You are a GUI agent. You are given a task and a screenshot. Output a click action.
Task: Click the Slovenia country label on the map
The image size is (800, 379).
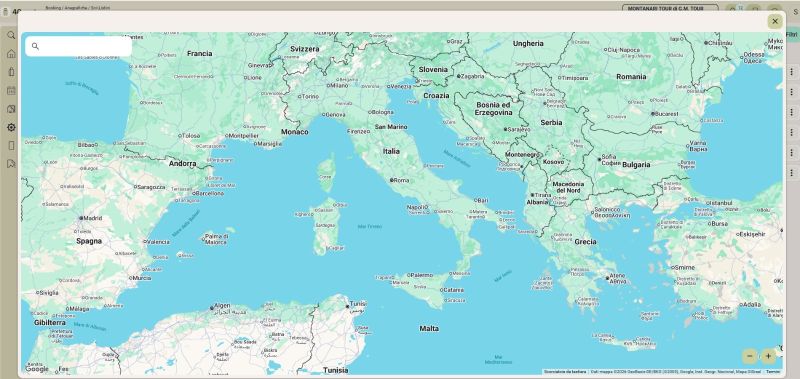tap(433, 69)
